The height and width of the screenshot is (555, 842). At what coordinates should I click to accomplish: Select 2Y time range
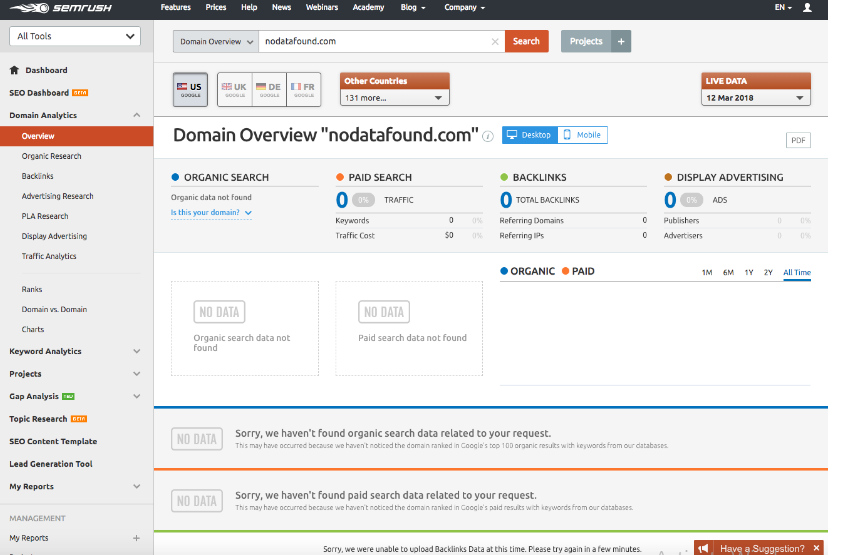pos(768,272)
